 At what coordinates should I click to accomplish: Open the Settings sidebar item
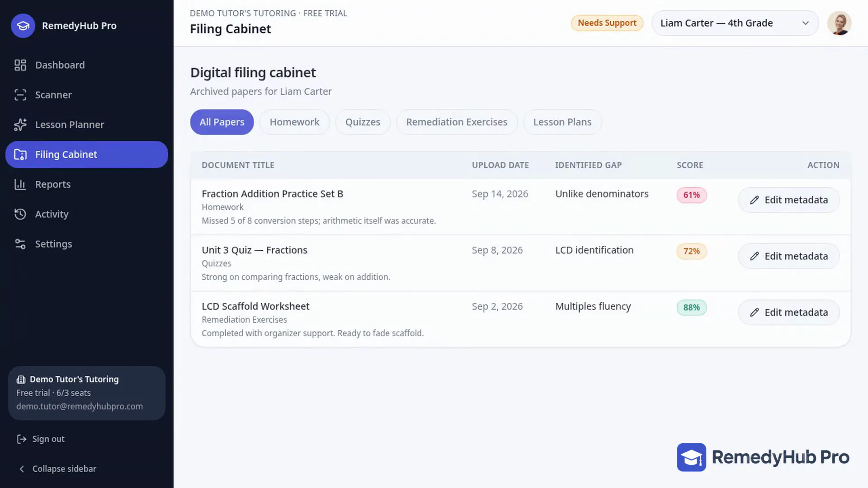[x=87, y=244]
